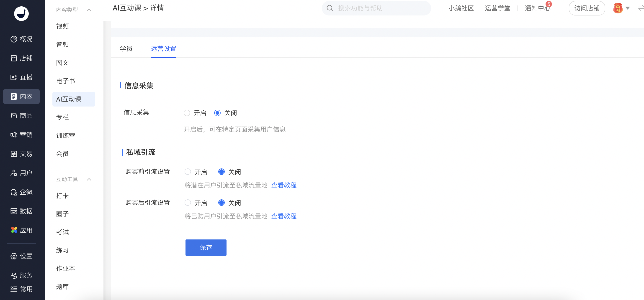Select 关闭 for 购买后引流设置
The width and height of the screenshot is (644, 300).
[221, 203]
